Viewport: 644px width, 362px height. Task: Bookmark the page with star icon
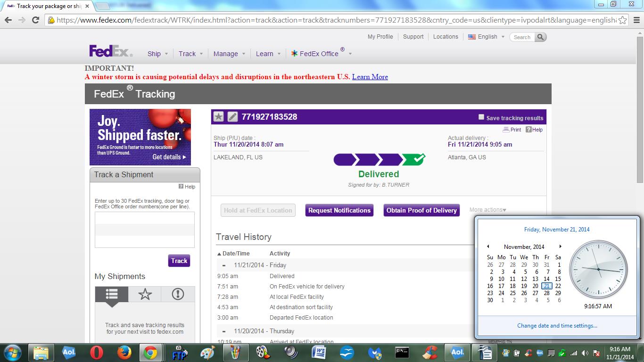point(622,20)
